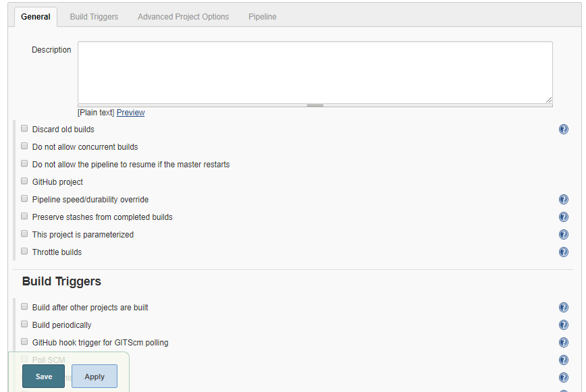Check Do not allow concurrent builds
The image size is (586, 392).
pos(24,146)
